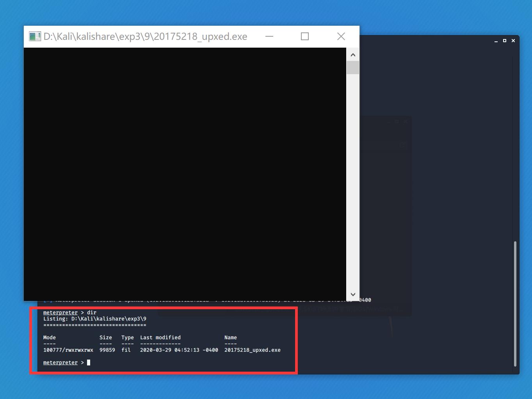Click the size value 99859

107,350
